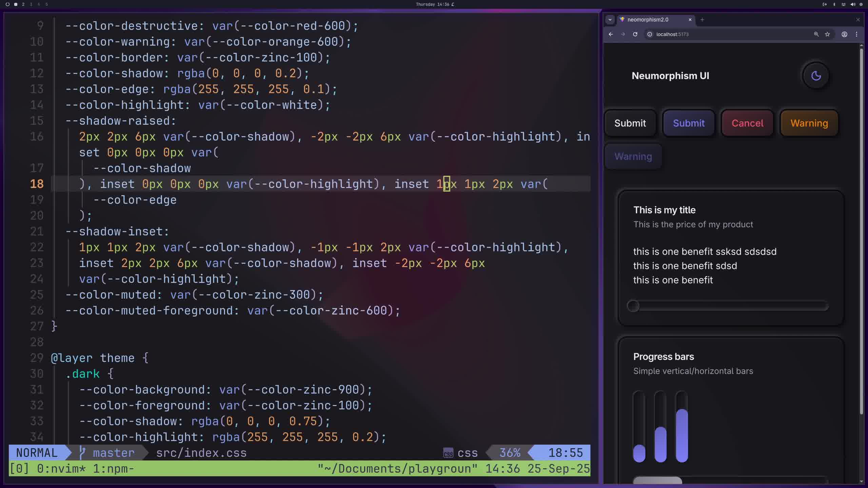The width and height of the screenshot is (868, 488).
Task: Toggle dark mode with the moon icon
Action: (x=816, y=76)
